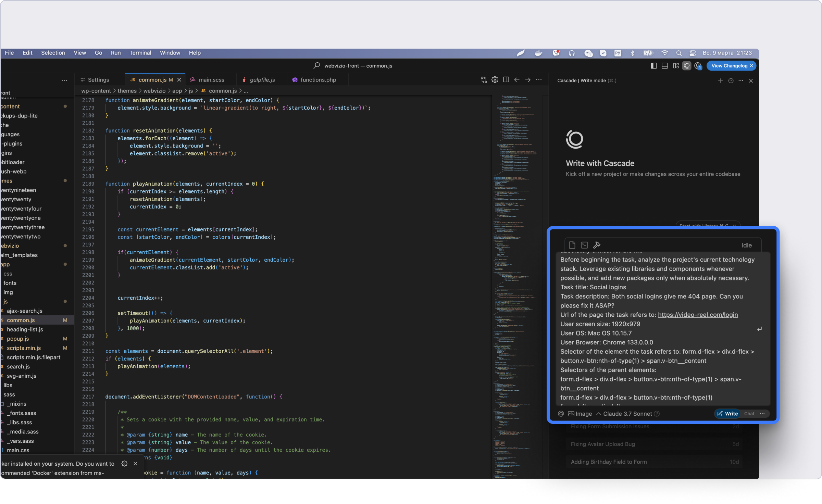Toggle the bottom panel layout icon
Viewport: 822px width, 504px height.
664,66
